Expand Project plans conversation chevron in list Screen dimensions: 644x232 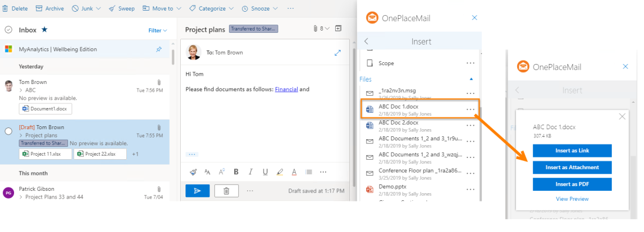(21, 135)
